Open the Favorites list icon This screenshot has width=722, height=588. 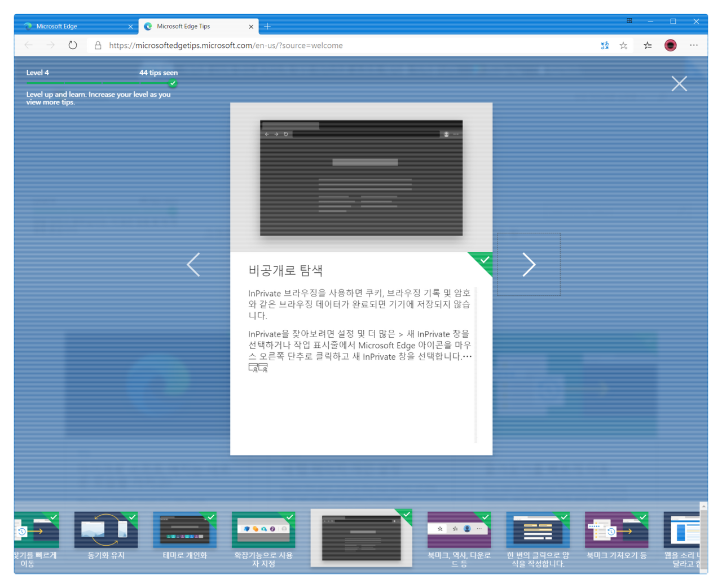coord(648,46)
